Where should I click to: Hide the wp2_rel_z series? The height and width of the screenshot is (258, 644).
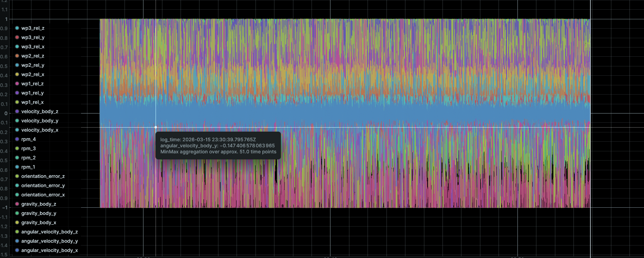(33, 56)
